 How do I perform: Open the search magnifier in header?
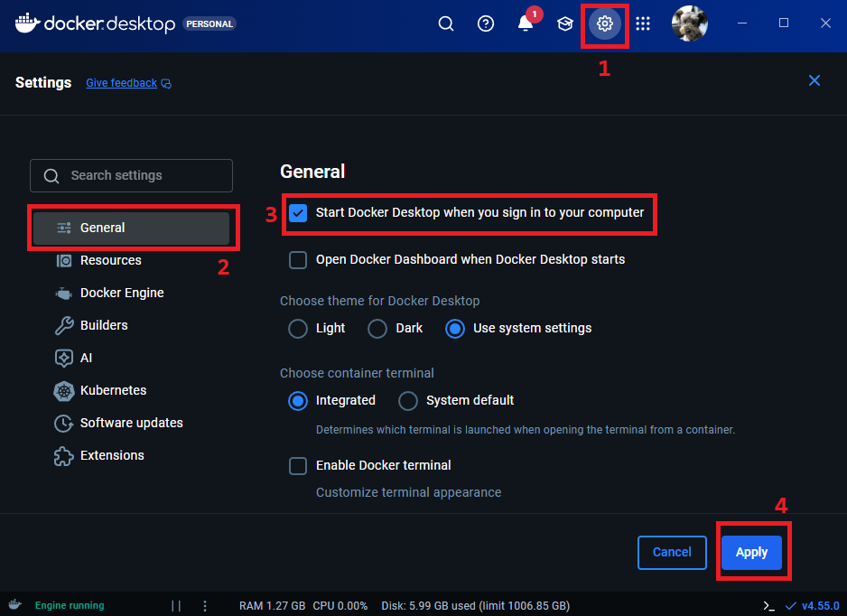446,24
